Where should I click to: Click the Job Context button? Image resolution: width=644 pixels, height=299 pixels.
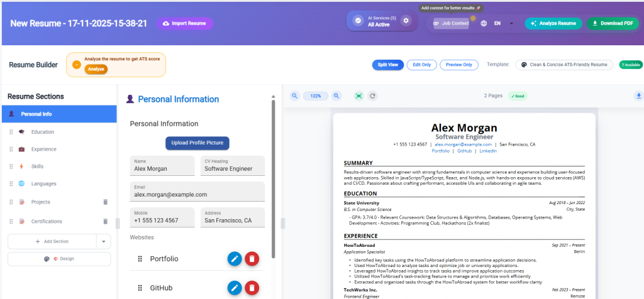pos(452,23)
